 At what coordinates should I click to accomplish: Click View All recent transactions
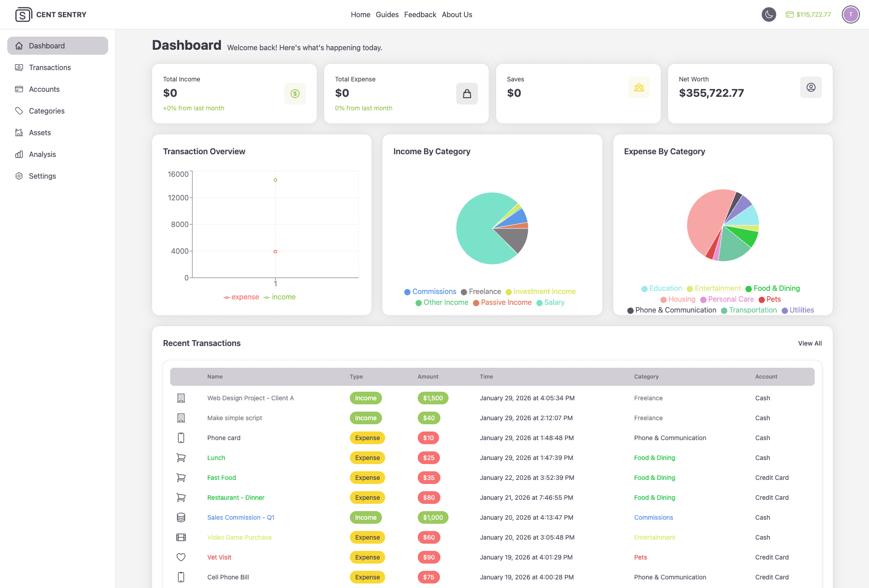coord(810,343)
